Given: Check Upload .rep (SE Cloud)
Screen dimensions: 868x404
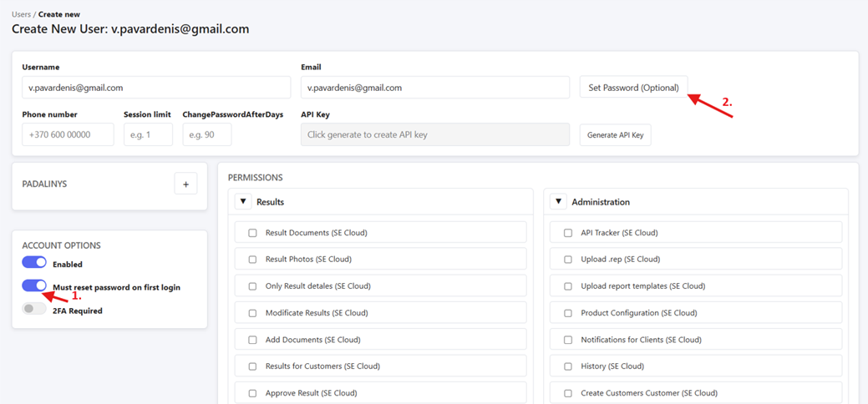Looking at the screenshot, I should (x=568, y=260).
